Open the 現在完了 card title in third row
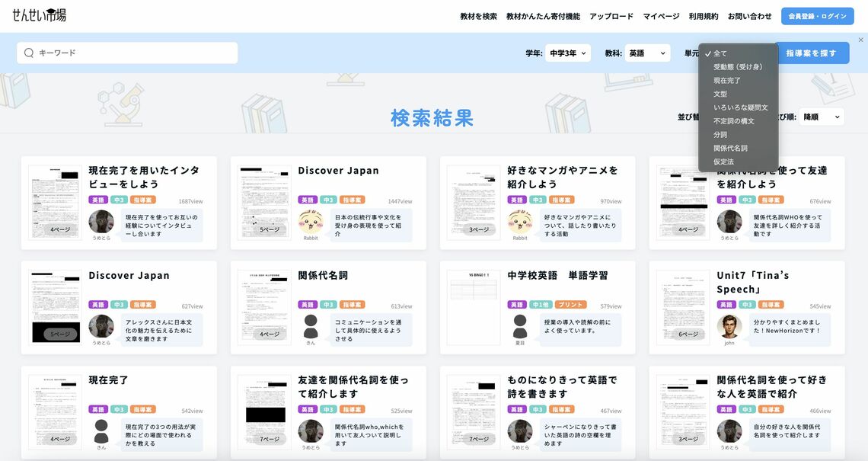 tap(108, 380)
